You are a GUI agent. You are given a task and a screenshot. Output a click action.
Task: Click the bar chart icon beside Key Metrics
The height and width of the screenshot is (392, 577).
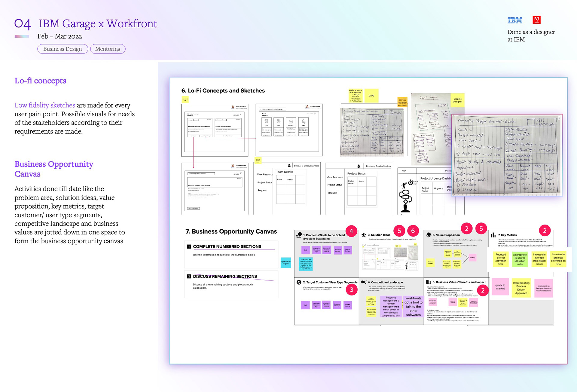click(x=493, y=235)
